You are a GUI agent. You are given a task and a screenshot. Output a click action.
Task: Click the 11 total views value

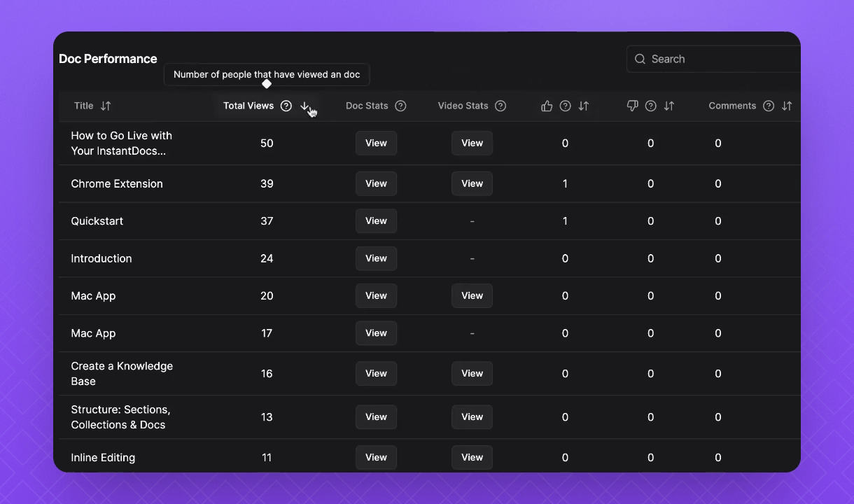pos(267,457)
